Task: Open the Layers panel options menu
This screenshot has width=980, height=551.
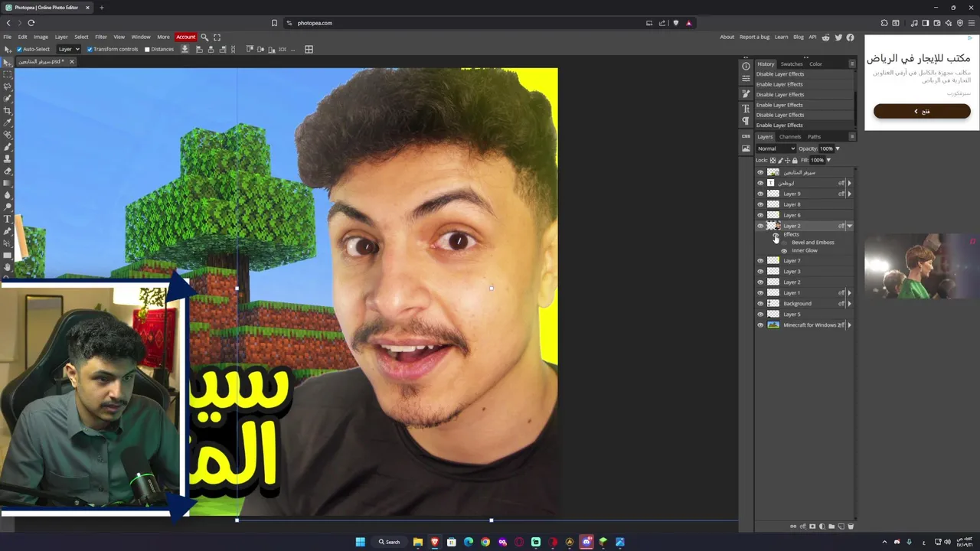Action: pos(852,136)
